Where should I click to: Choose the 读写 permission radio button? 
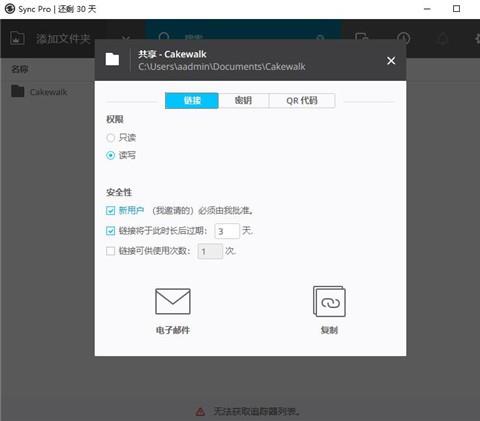coord(110,155)
